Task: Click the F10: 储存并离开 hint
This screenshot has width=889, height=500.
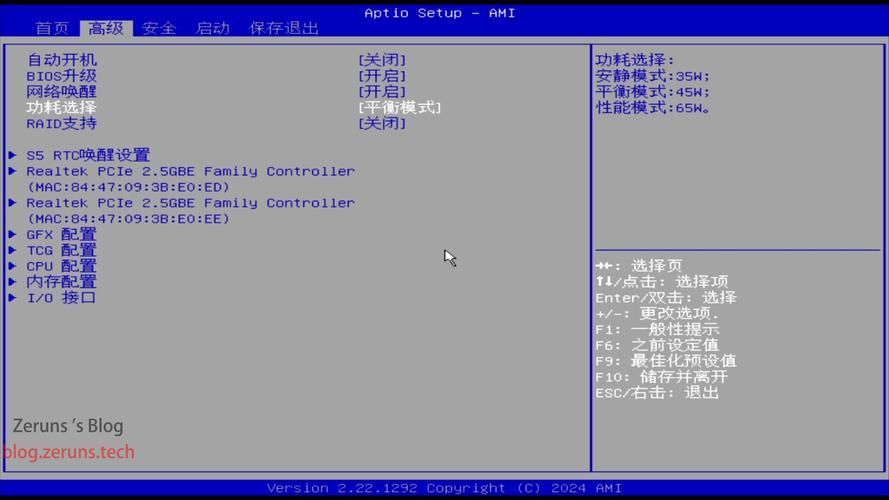Action: 662,377
